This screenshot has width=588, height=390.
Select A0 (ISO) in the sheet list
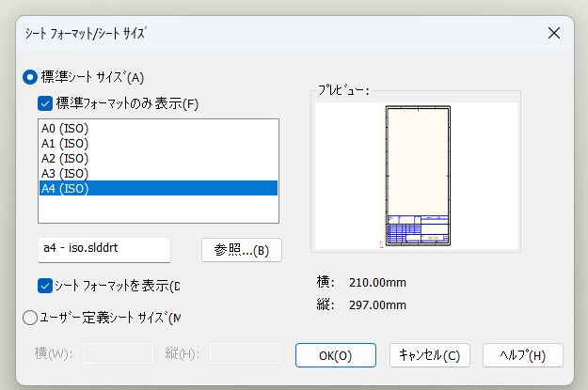(x=158, y=129)
